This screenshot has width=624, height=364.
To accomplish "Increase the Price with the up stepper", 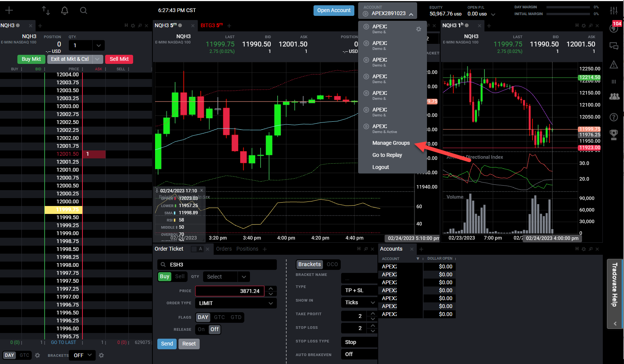I will click(271, 288).
